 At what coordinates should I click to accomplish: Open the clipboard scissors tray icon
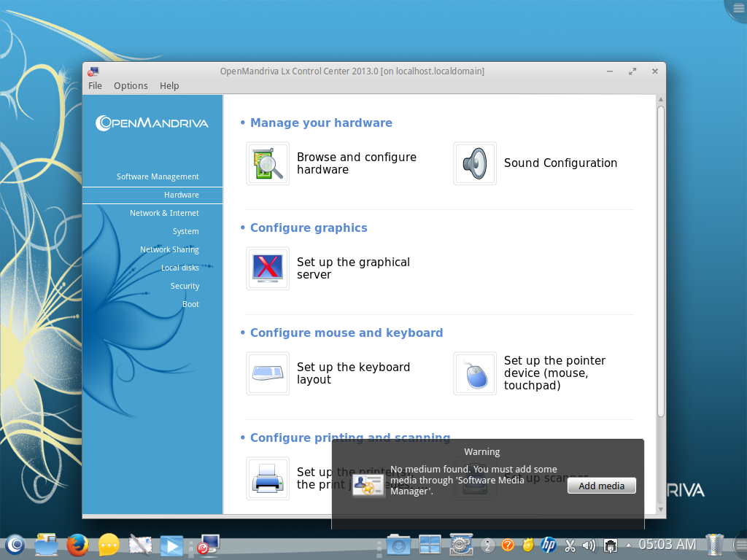569,544
